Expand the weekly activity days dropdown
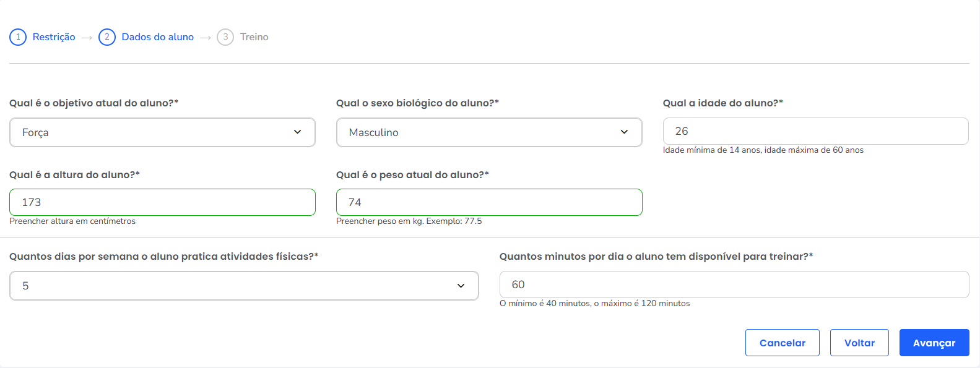Screen dimensions: 980x368 [x=244, y=286]
